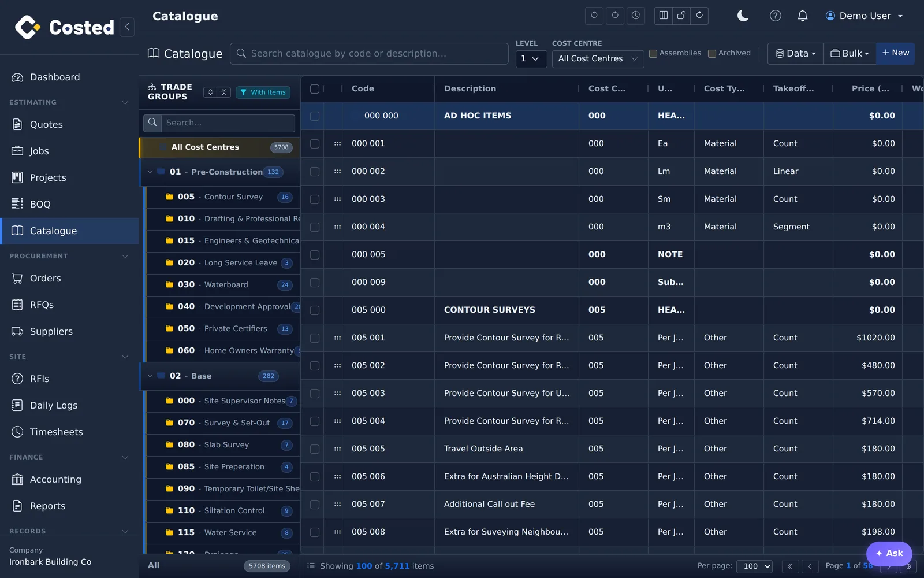The height and width of the screenshot is (578, 924).
Task: Click the folder icon for 005 Contour Survey
Action: click(170, 197)
